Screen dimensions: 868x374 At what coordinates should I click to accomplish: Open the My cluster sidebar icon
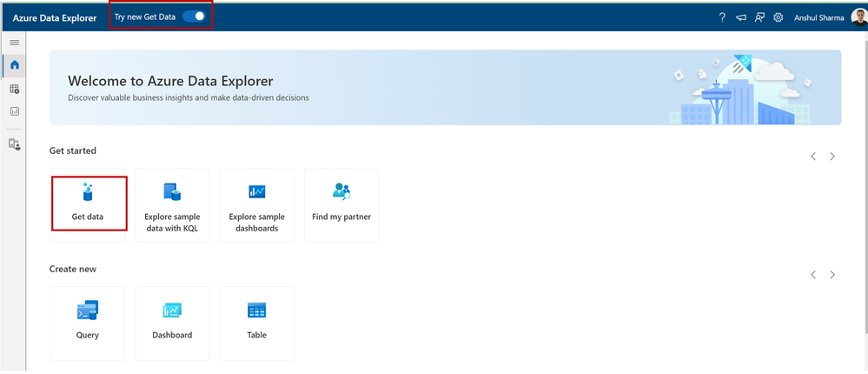(x=15, y=144)
